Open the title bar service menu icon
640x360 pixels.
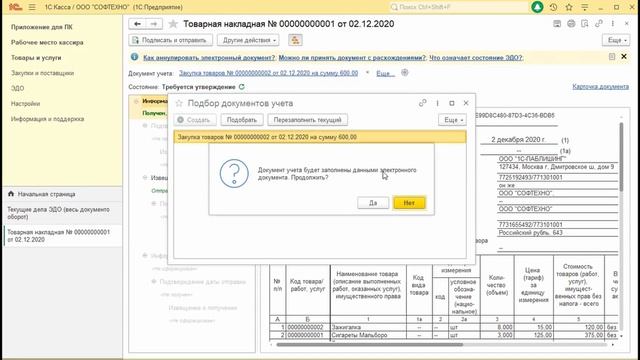[584, 7]
